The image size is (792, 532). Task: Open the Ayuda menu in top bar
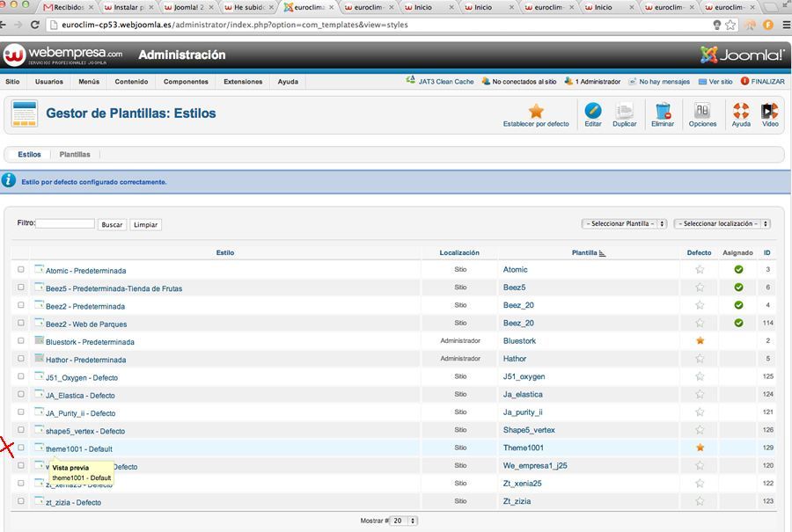[x=288, y=82]
